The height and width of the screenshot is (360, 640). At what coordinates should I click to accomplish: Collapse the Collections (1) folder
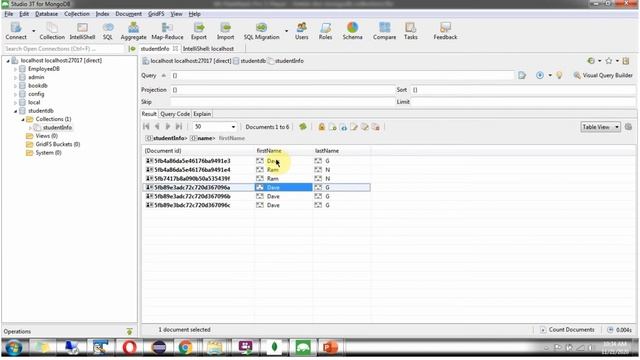pos(23,119)
